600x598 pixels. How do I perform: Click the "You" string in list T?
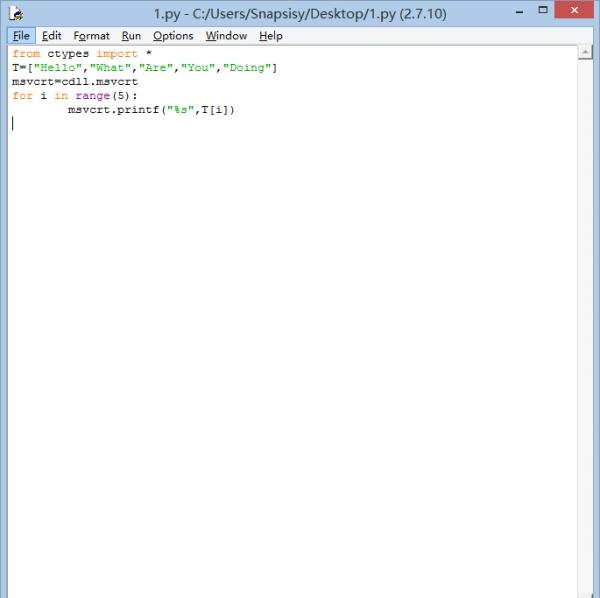click(198, 68)
